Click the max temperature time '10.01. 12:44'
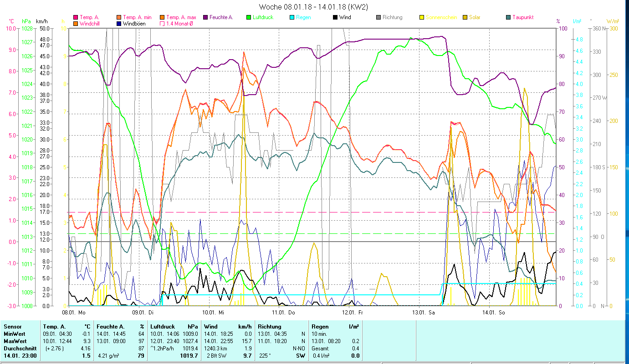 [58, 341]
